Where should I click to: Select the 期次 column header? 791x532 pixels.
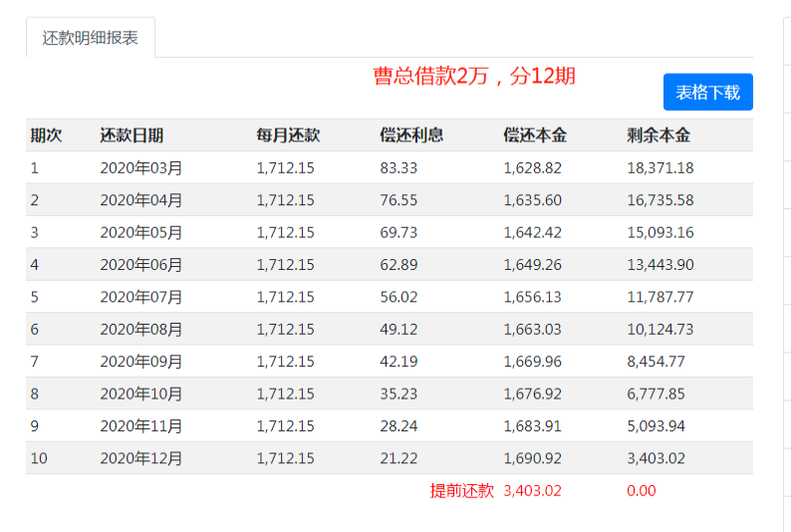[x=46, y=135]
